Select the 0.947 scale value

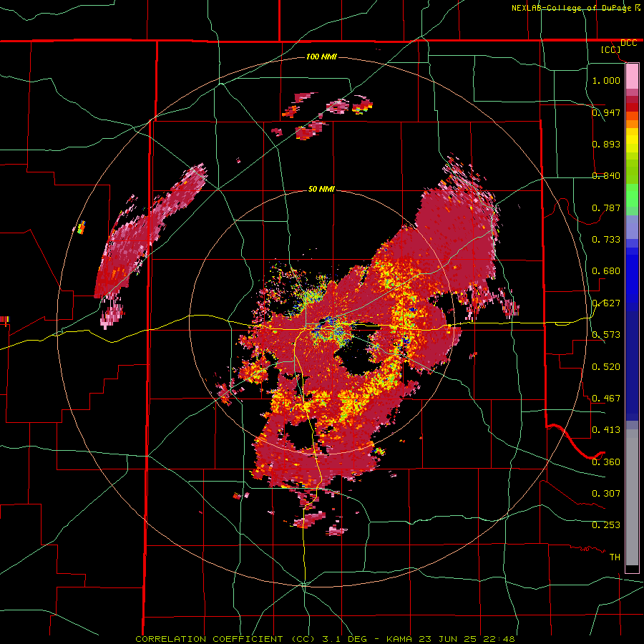[606, 112]
